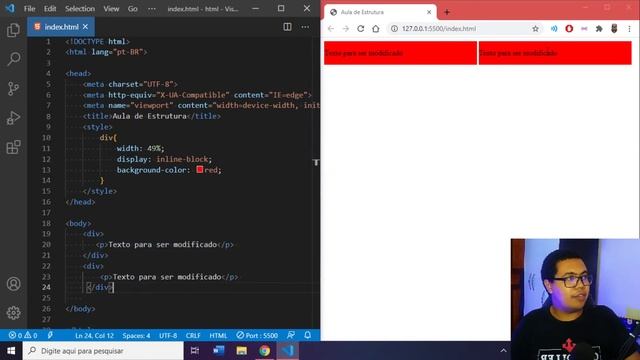Switch to Chrome from the taskbar

[264, 351]
